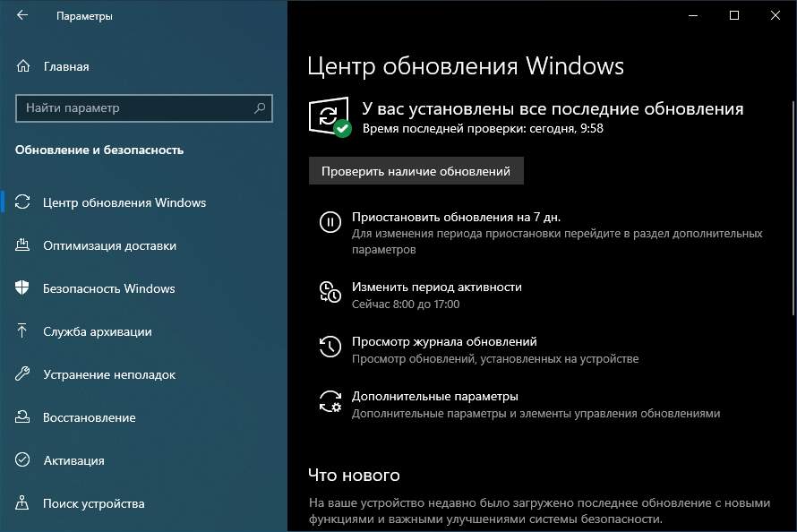Click the shield icon for Безопасность Windows
This screenshot has width=797, height=532.
[x=23, y=288]
